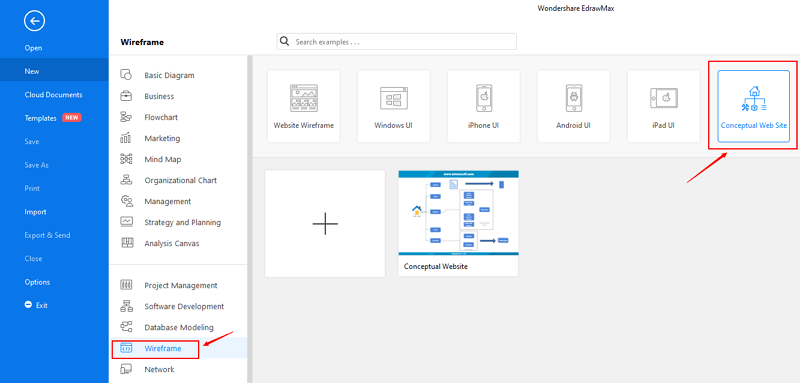Click the Search examples field
The image size is (800, 383).
point(396,42)
